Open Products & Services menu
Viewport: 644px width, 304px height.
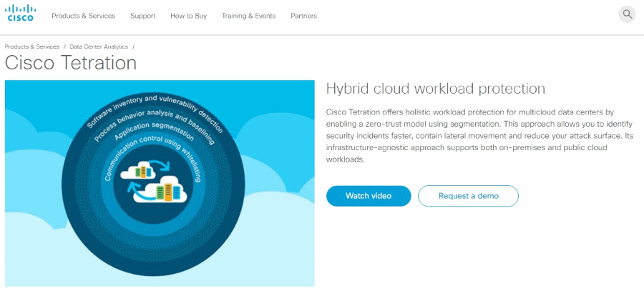click(84, 16)
